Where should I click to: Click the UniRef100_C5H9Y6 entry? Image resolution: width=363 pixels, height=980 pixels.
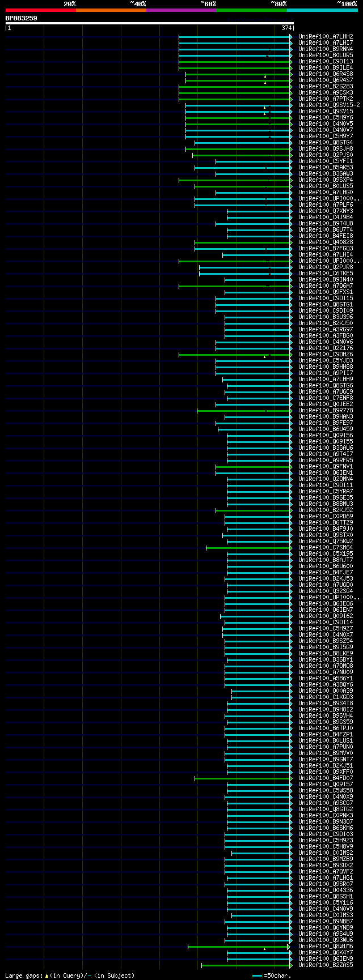click(326, 117)
